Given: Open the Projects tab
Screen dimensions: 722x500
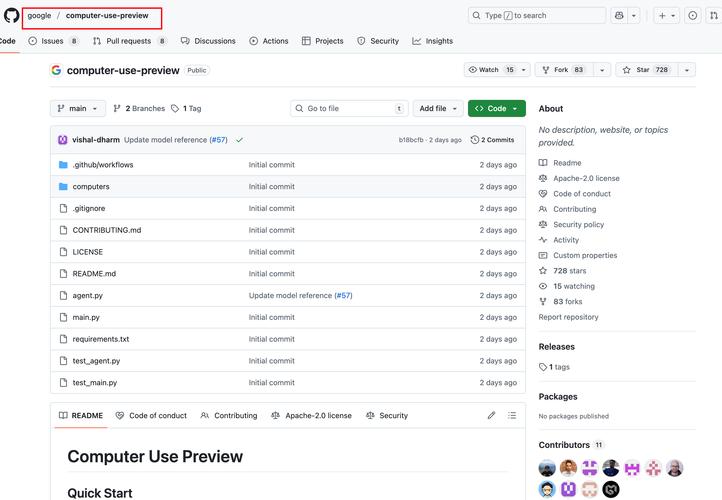Looking at the screenshot, I should (322, 41).
